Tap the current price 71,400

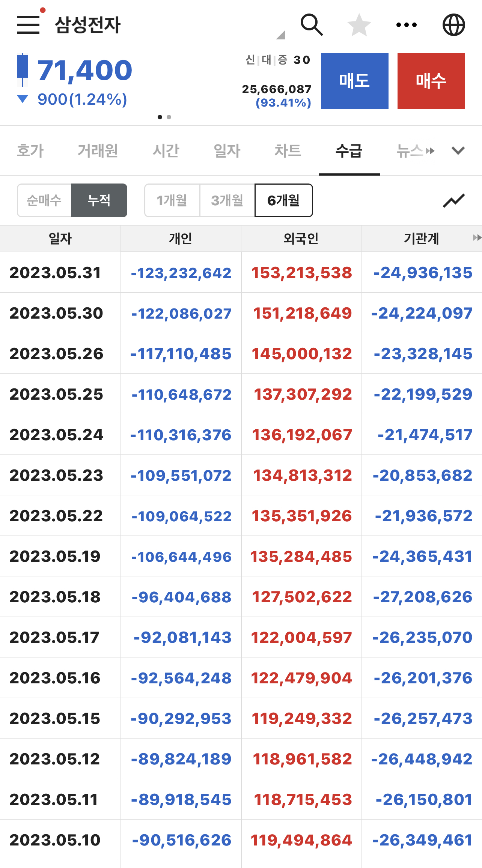click(85, 70)
